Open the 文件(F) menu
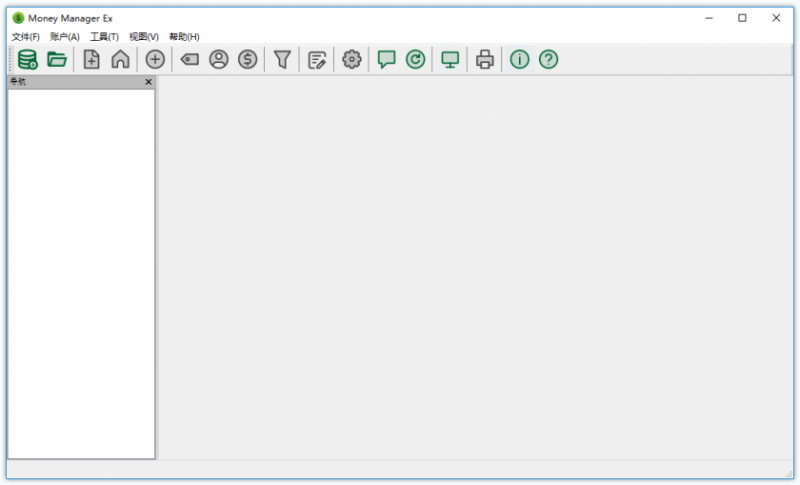Screen dimensions: 800x485 [26, 37]
